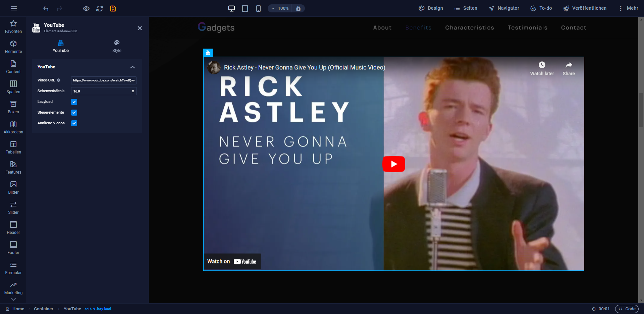The image size is (644, 314).
Task: Click Characteristics nav link
Action: coord(470,27)
